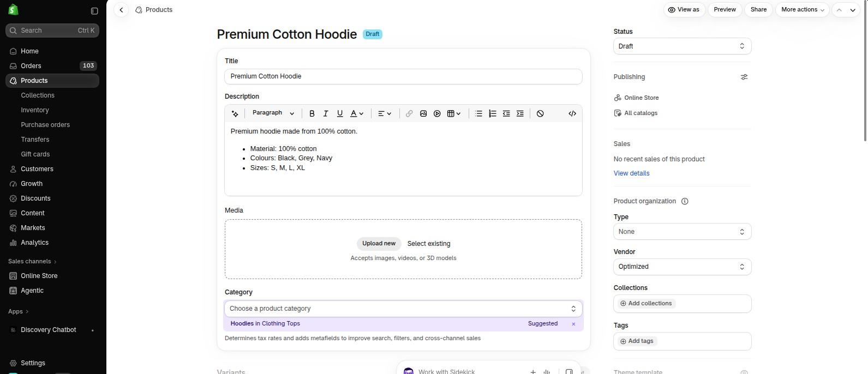The width and height of the screenshot is (868, 374).
Task: Open the insert table dropdown
Action: (454, 113)
